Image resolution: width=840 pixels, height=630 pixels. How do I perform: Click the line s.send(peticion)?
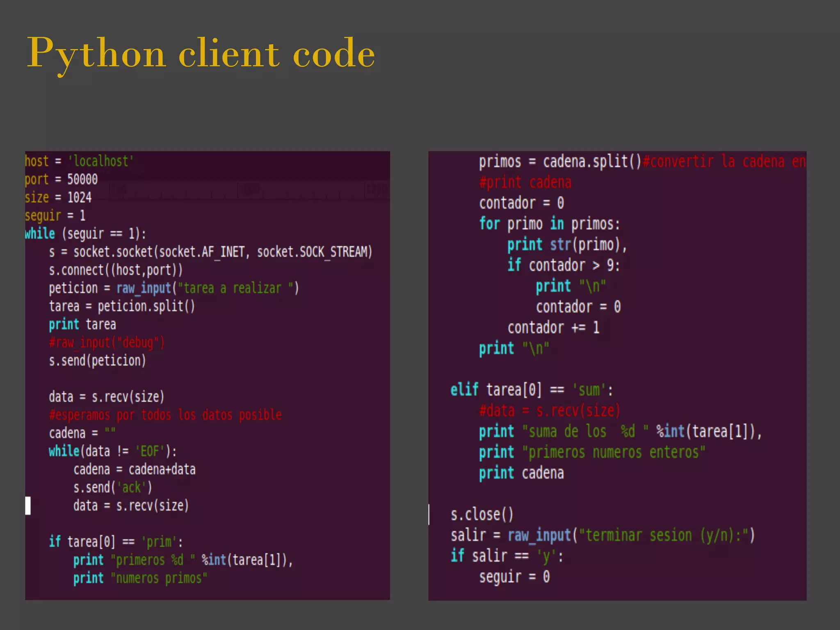97,361
